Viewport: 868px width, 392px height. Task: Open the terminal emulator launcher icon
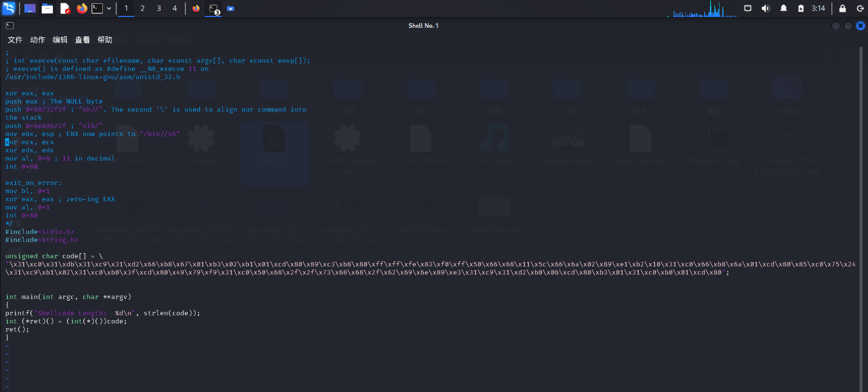[97, 8]
